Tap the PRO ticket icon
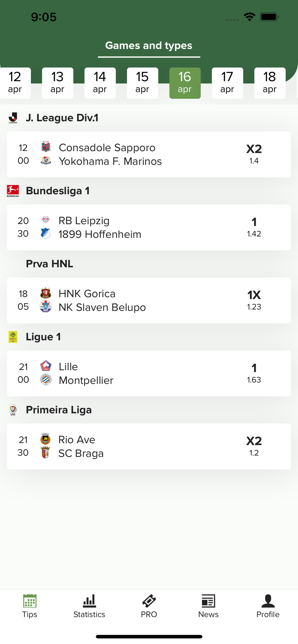 (149, 601)
